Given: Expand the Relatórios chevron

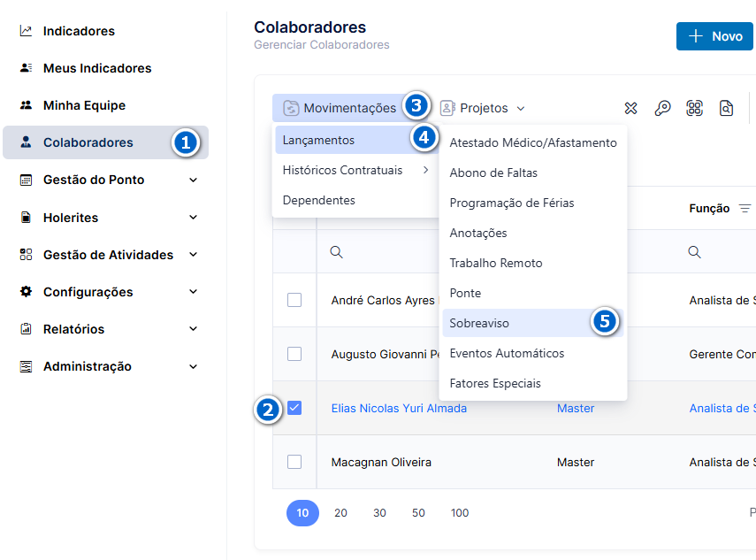Looking at the screenshot, I should click(193, 329).
